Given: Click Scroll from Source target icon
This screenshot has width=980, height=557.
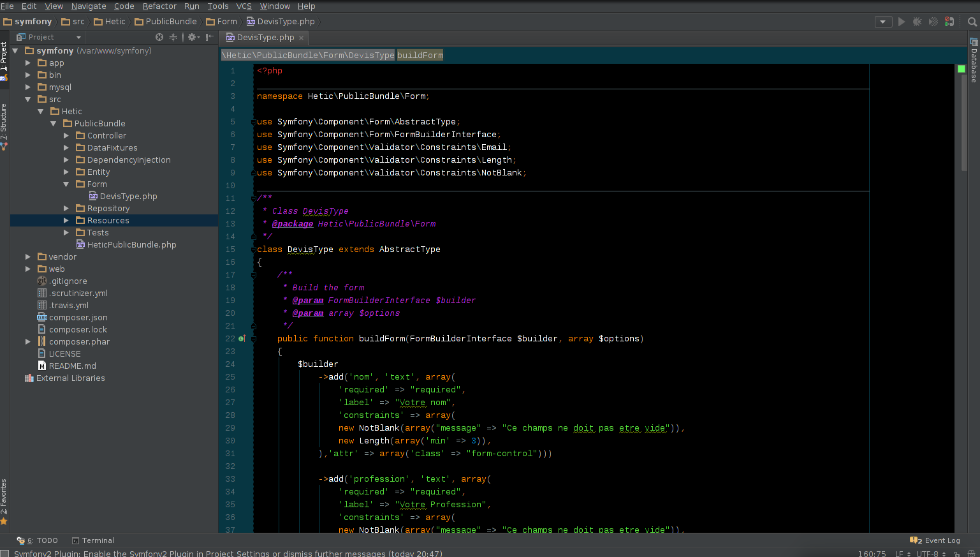Looking at the screenshot, I should (x=159, y=38).
